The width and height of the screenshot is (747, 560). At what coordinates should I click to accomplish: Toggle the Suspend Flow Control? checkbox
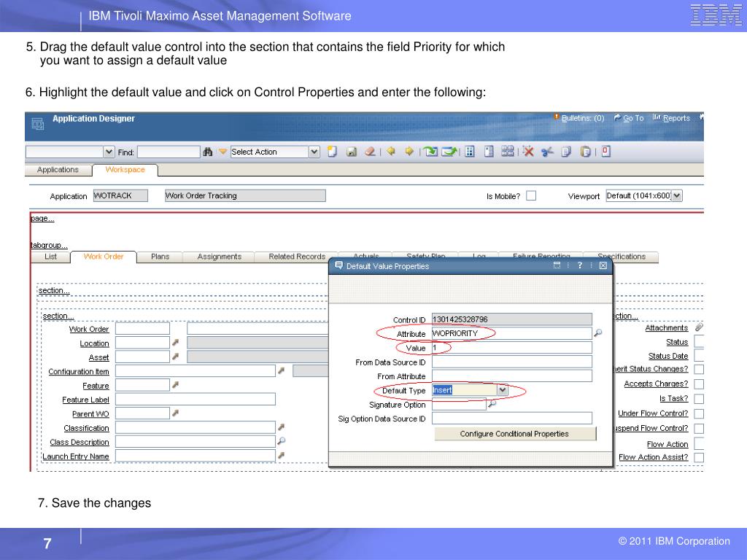pyautogui.click(x=699, y=429)
